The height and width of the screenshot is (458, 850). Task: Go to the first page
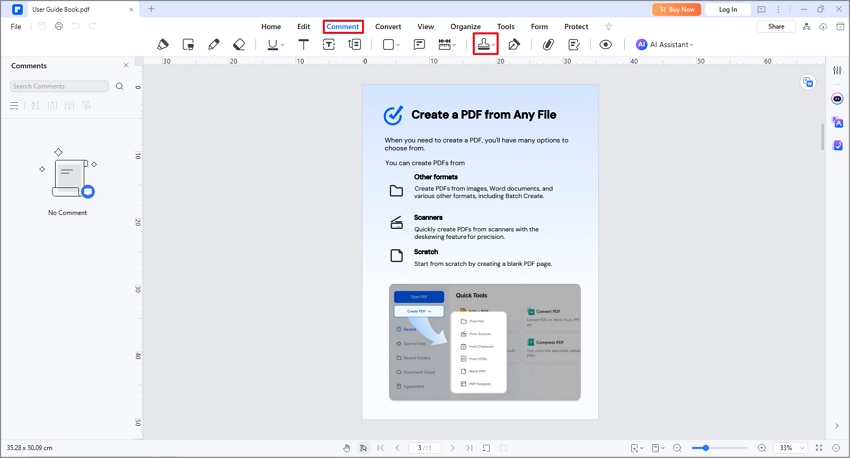tap(380, 448)
